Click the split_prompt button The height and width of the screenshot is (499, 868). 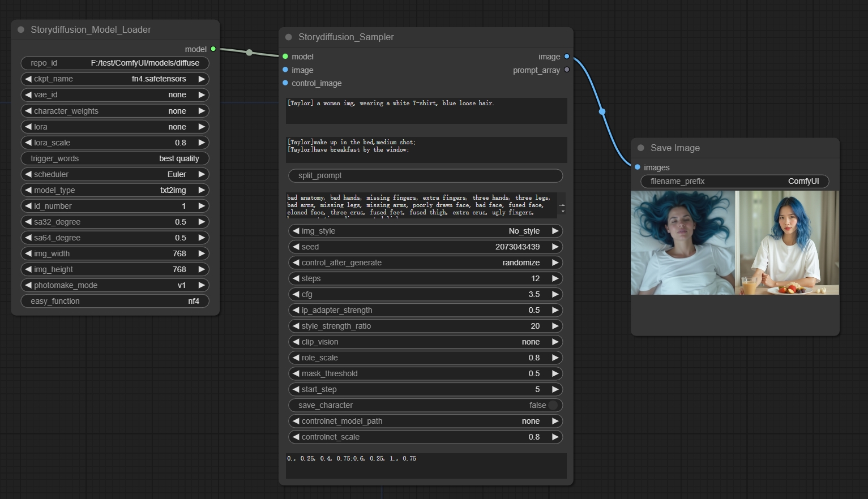426,175
